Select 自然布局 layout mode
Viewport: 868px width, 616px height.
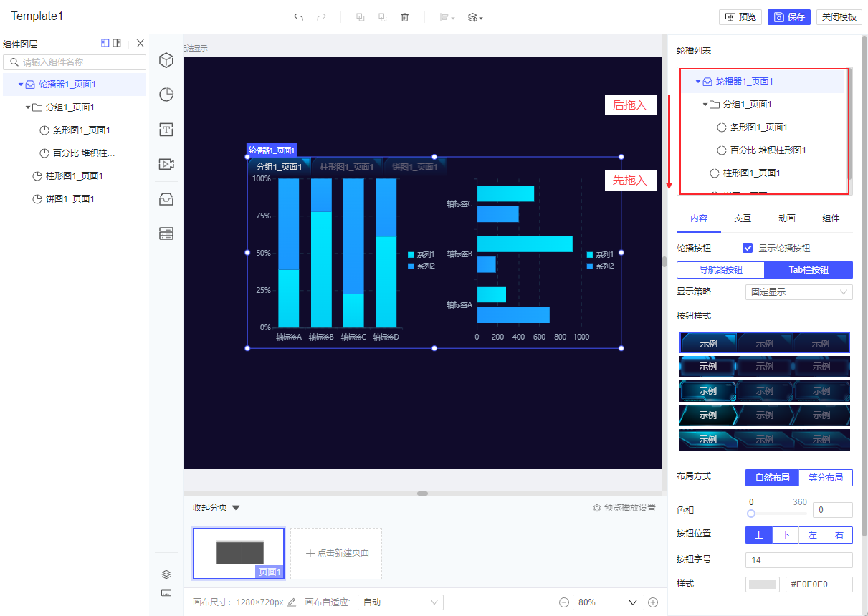pyautogui.click(x=772, y=478)
